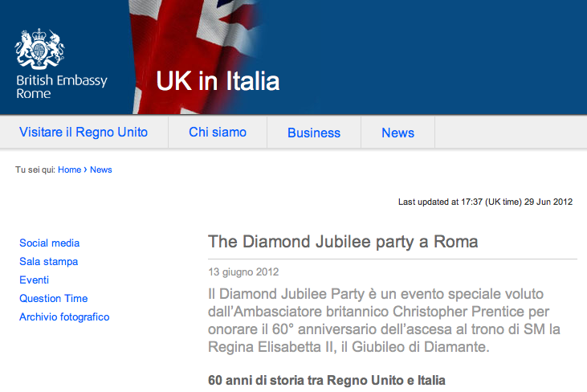Click the article date 13 giugno 2012
The width and height of the screenshot is (587, 392).
(x=243, y=272)
